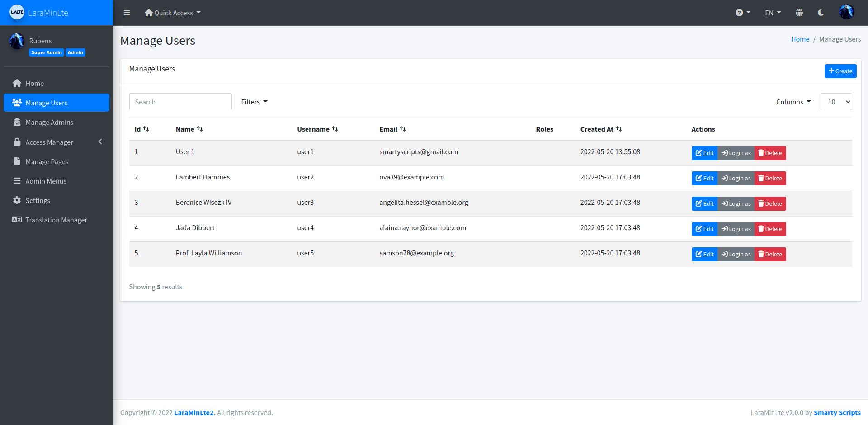This screenshot has width=868, height=425.
Task: Open Settings sidebar item
Action: 57,200
